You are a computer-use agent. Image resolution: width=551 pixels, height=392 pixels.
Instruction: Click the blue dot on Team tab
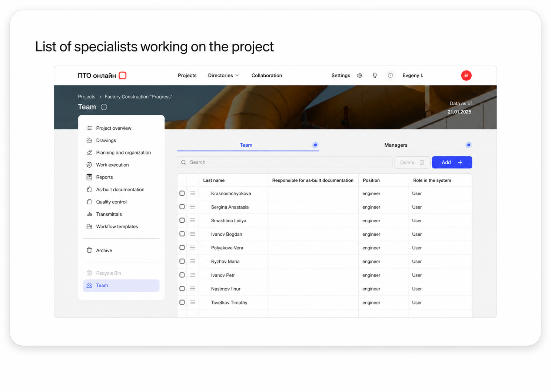(315, 145)
